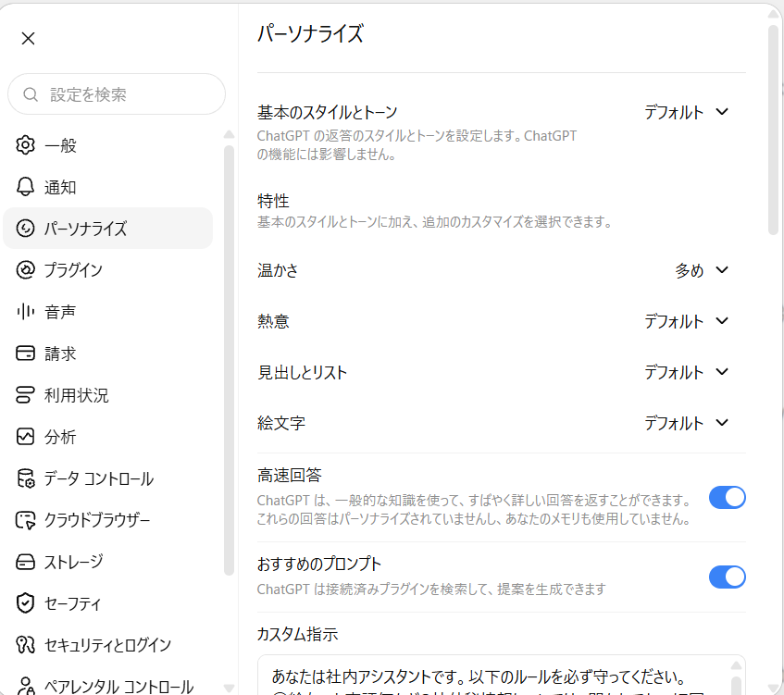The width and height of the screenshot is (784, 695).
Task: Click the カスタム指示 label
Action: click(297, 634)
